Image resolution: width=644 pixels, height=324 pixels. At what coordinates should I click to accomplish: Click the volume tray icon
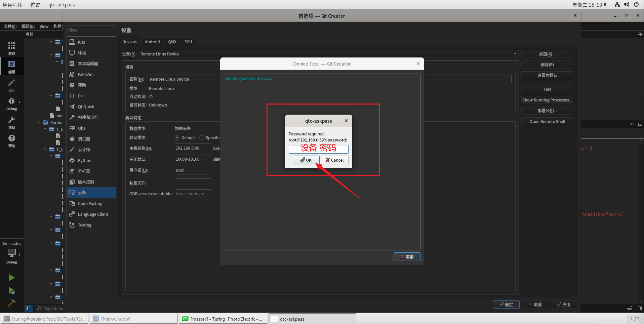tap(627, 5)
